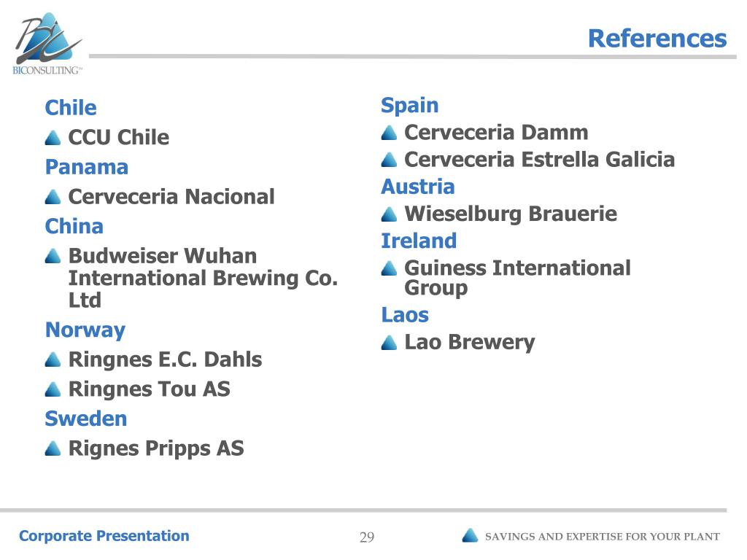This screenshot has height=560, width=747.
Task: Click the triangle bullet beside Budweiser Wuhan
Action: (53, 256)
